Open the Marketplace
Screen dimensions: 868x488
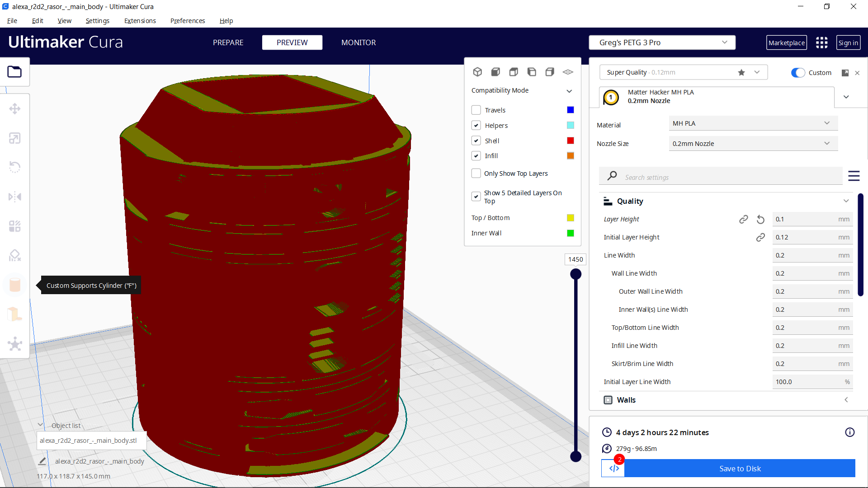[787, 42]
